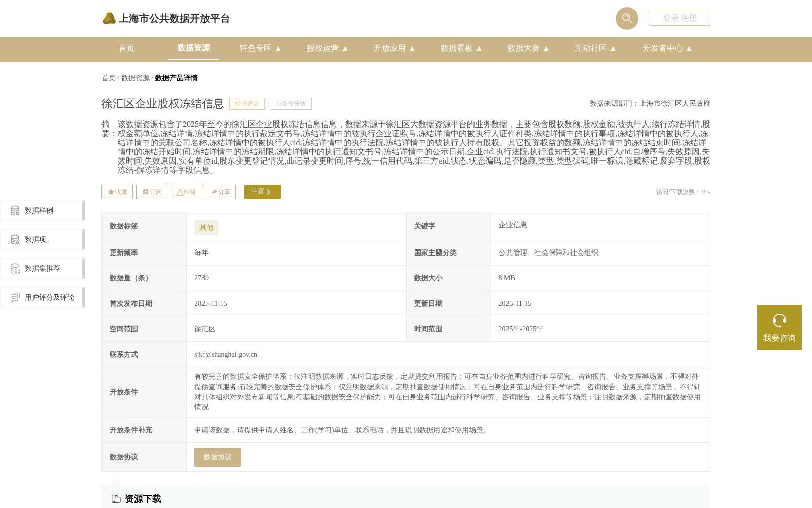Click the share arrow icon on 分享

214,192
